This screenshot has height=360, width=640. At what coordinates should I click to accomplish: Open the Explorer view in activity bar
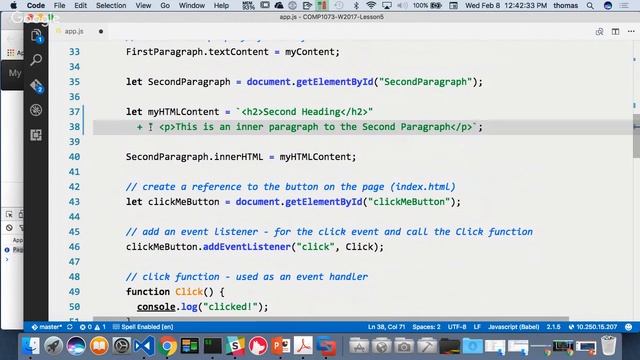coord(36,36)
